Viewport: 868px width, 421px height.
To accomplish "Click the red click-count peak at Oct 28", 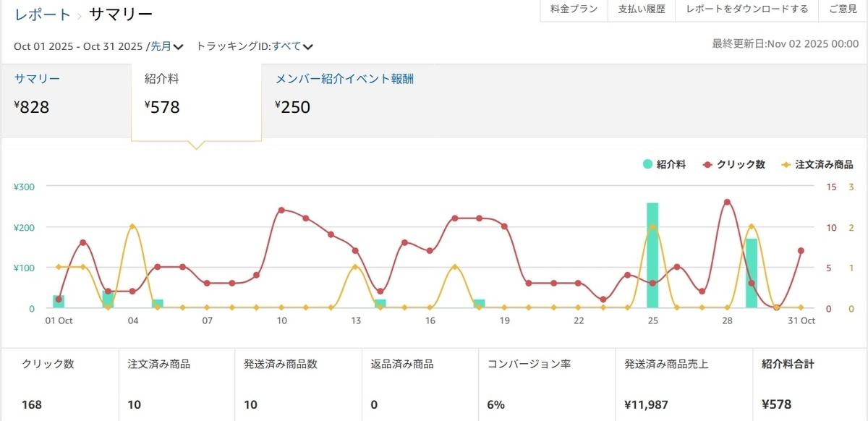I will tap(727, 202).
